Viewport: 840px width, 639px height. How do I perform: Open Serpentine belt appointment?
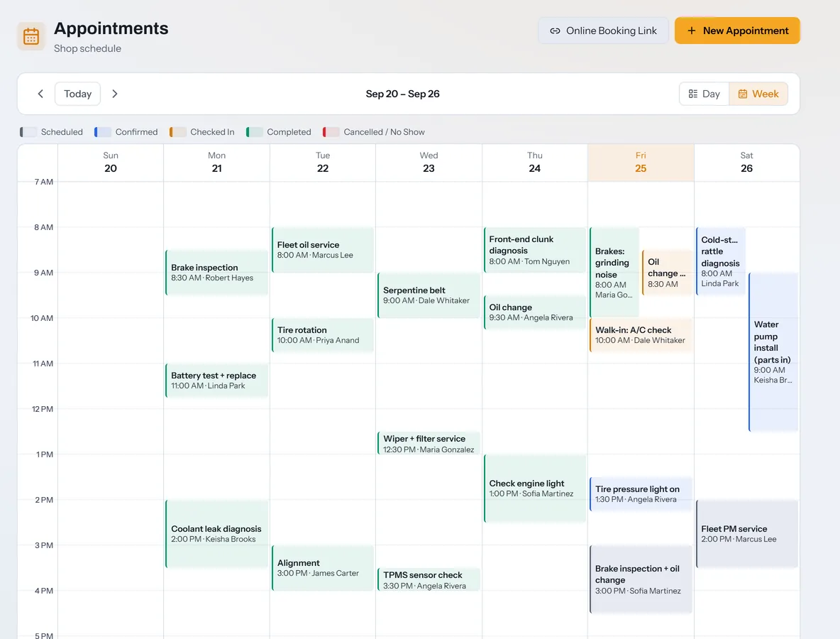tap(429, 295)
